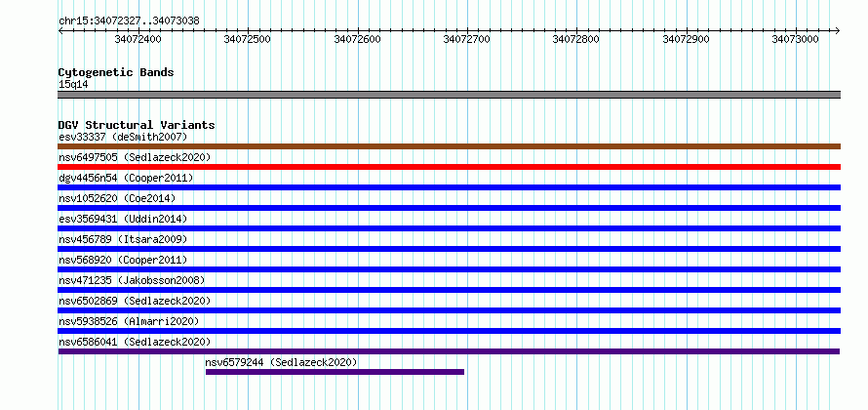The image size is (868, 410).
Task: Click ruler position 34072500
Action: [x=248, y=39]
